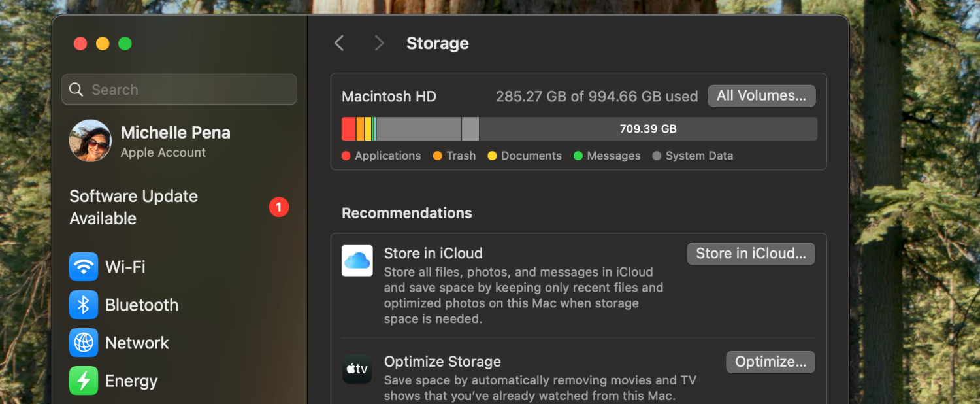Click the Wi-Fi icon in sidebar

84,267
